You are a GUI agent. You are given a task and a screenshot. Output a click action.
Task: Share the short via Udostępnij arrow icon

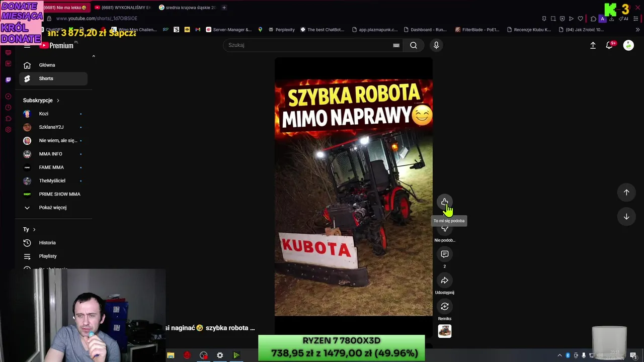(x=445, y=281)
